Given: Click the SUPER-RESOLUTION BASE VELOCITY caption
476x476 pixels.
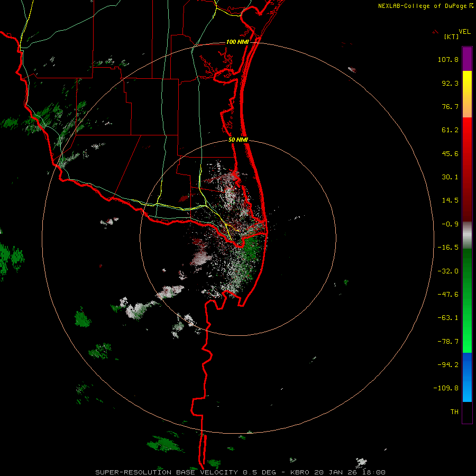Looking at the screenshot, I should click(x=167, y=472).
